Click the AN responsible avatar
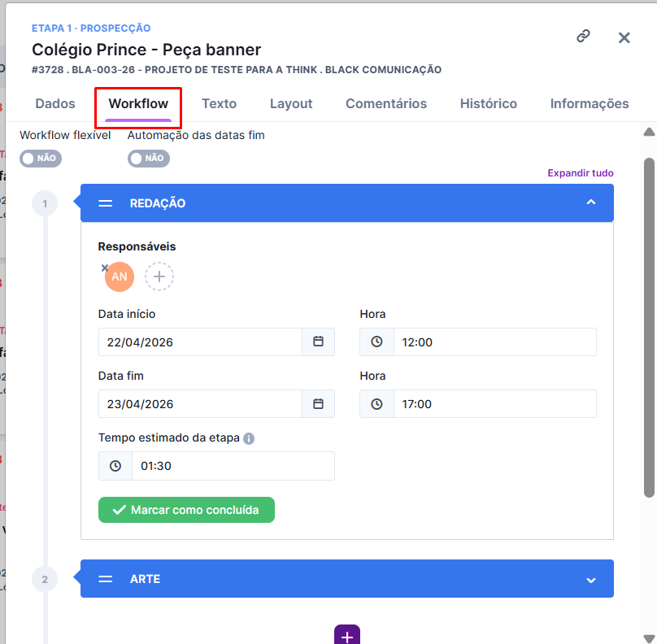 (x=120, y=276)
